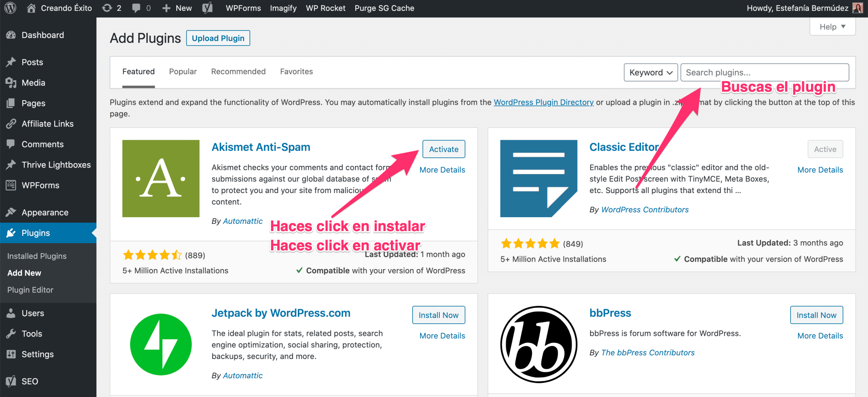Switch to the Featured tab
868x397 pixels.
[x=138, y=72]
